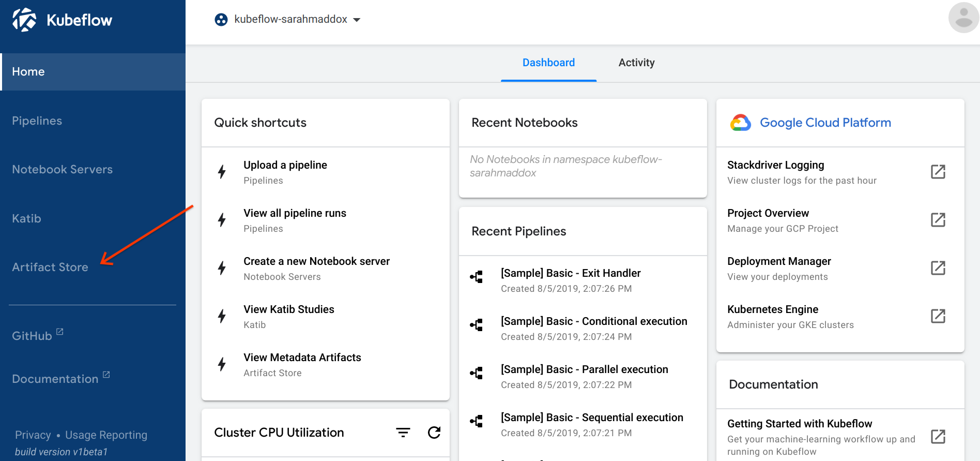Viewport: 980px width, 461px height.
Task: Open Deployment Manager external link icon
Action: pyautogui.click(x=938, y=268)
